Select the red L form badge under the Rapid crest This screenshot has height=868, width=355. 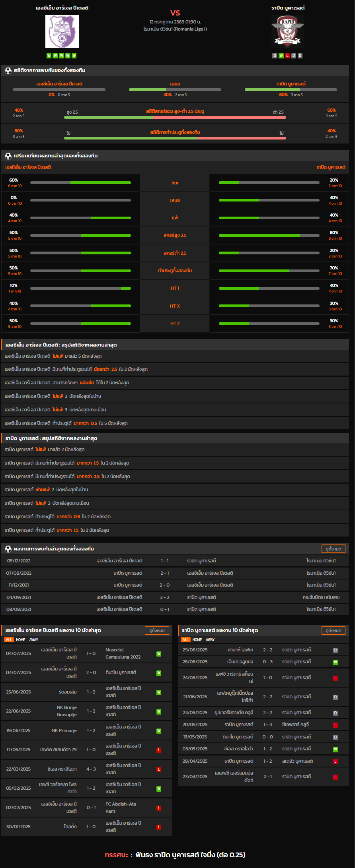tap(287, 56)
